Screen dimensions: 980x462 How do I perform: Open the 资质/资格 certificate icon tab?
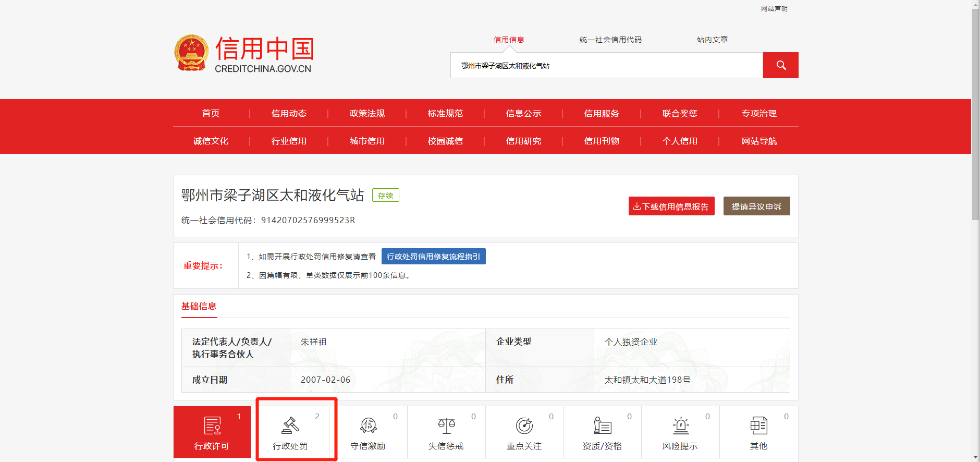603,432
